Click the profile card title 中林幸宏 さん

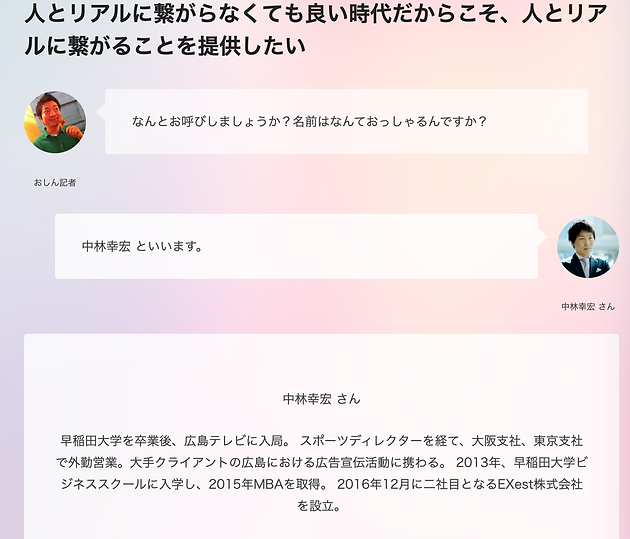[x=321, y=399]
